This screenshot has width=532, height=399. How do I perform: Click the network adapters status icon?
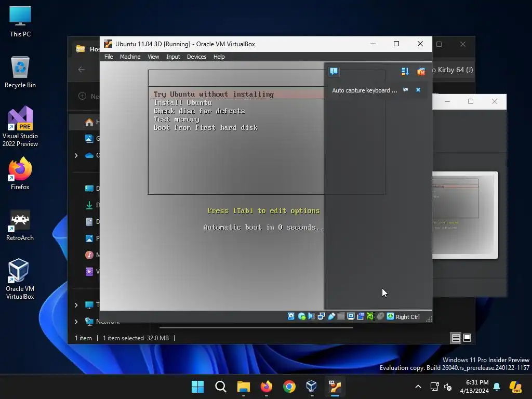pyautogui.click(x=321, y=316)
